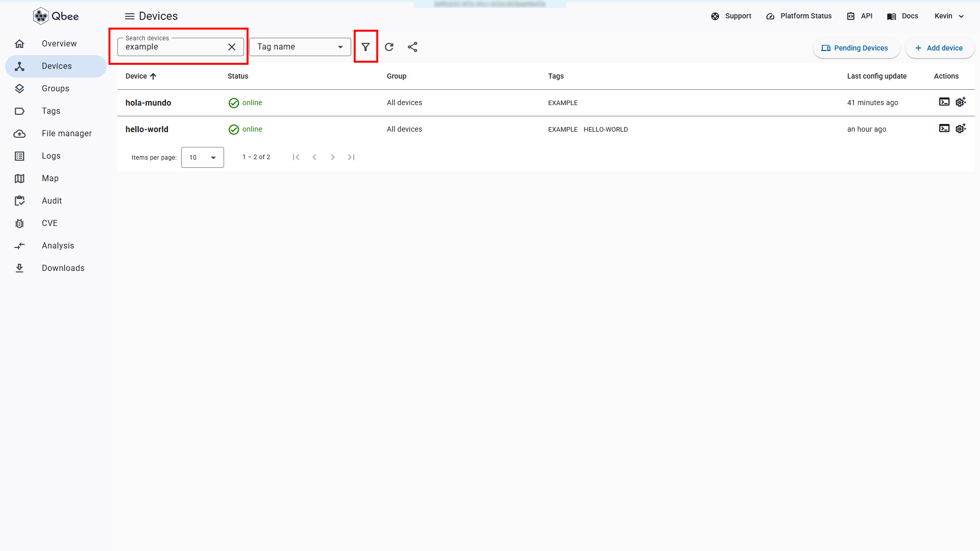Click the CVE bug icon

19,223
